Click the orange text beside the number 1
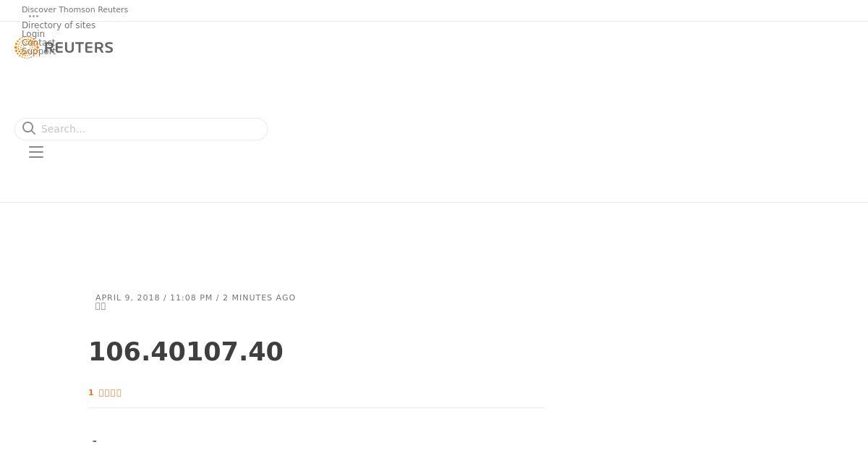Viewport: 868px width, 456px height. click(110, 393)
